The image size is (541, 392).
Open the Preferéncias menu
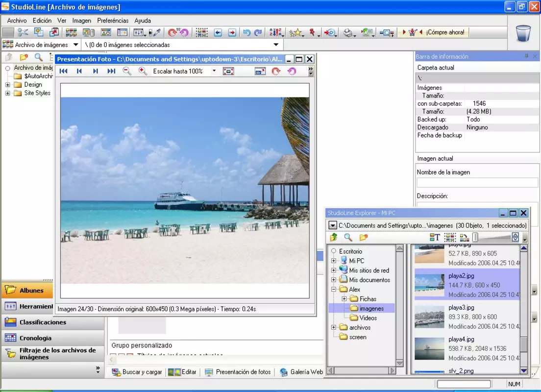113,21
